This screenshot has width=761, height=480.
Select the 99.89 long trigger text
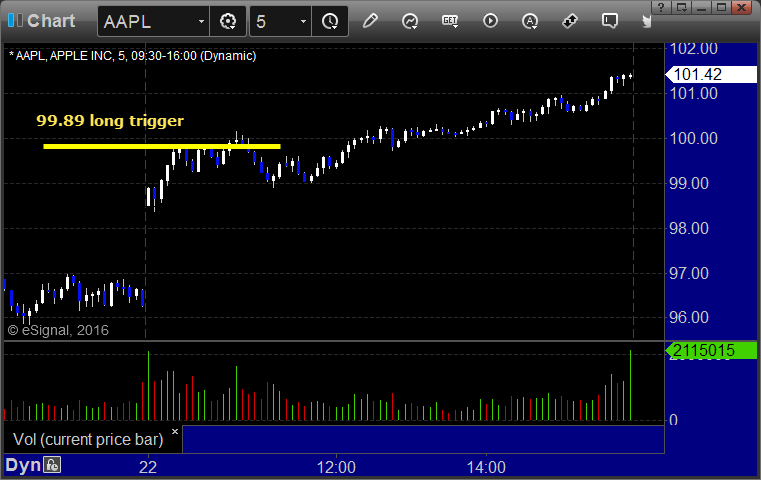pos(110,120)
